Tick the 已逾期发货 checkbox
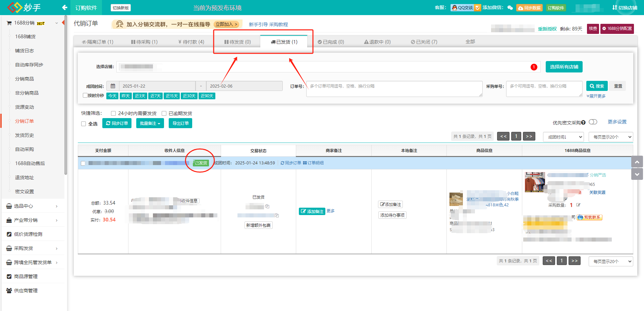This screenshot has height=311, width=644. pos(164,113)
